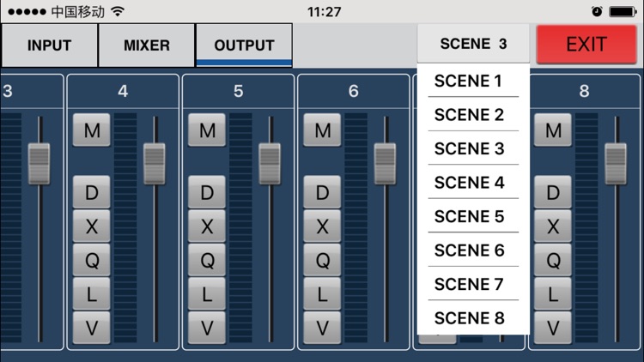Viewport: 644px width, 362px height.
Task: Switch to the INPUT tab
Action: point(49,45)
